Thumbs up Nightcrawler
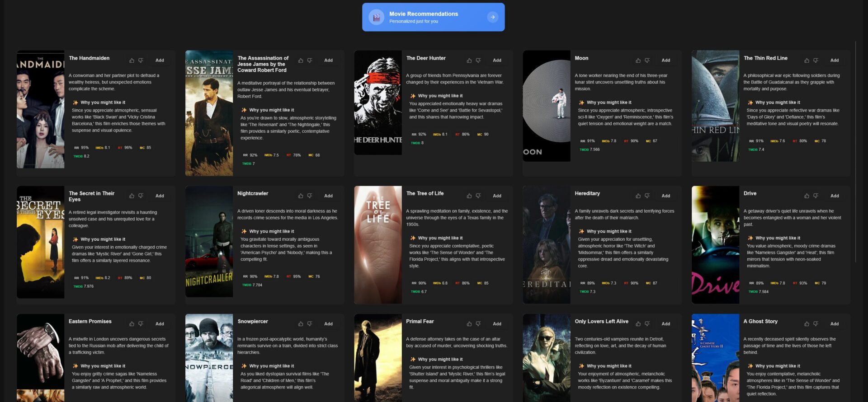This screenshot has height=402, width=868. click(301, 196)
